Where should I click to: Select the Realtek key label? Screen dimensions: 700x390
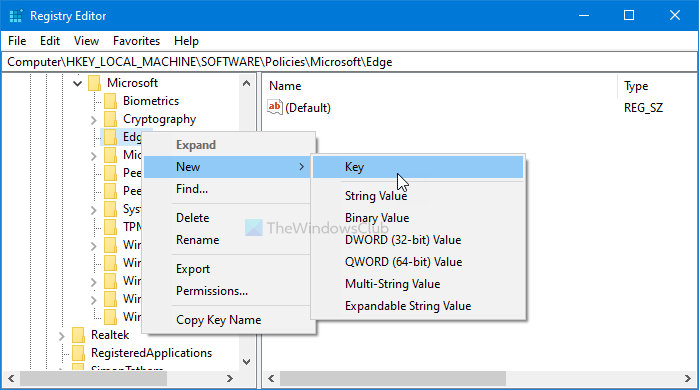tap(110, 335)
